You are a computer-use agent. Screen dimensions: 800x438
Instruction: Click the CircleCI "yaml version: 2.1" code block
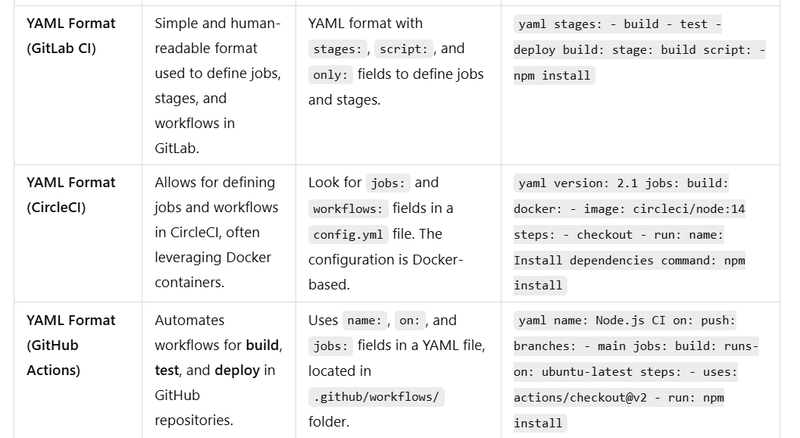click(632, 234)
